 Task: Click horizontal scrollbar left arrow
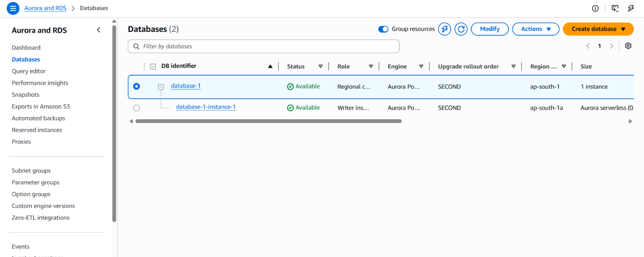[x=131, y=121]
